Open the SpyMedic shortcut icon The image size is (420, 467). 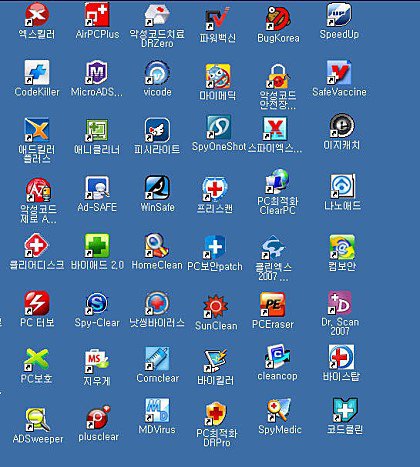coord(279,410)
